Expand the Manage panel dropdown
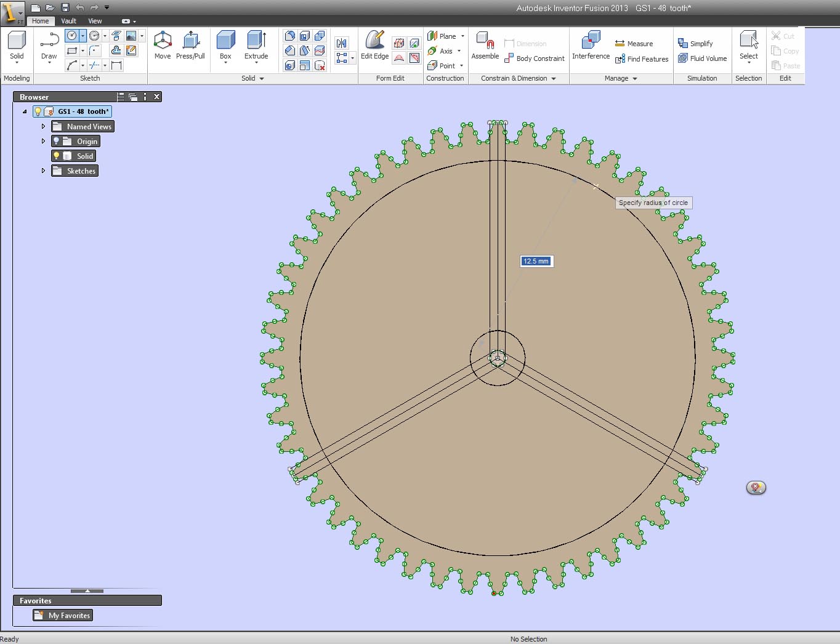The width and height of the screenshot is (840, 644). tap(635, 79)
